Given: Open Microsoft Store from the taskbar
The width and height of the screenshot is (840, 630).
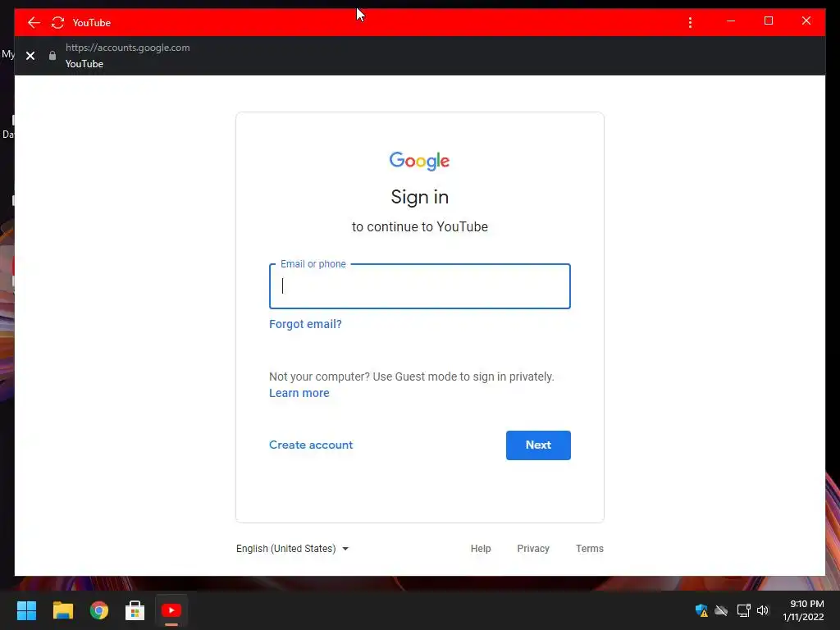Looking at the screenshot, I should (135, 610).
